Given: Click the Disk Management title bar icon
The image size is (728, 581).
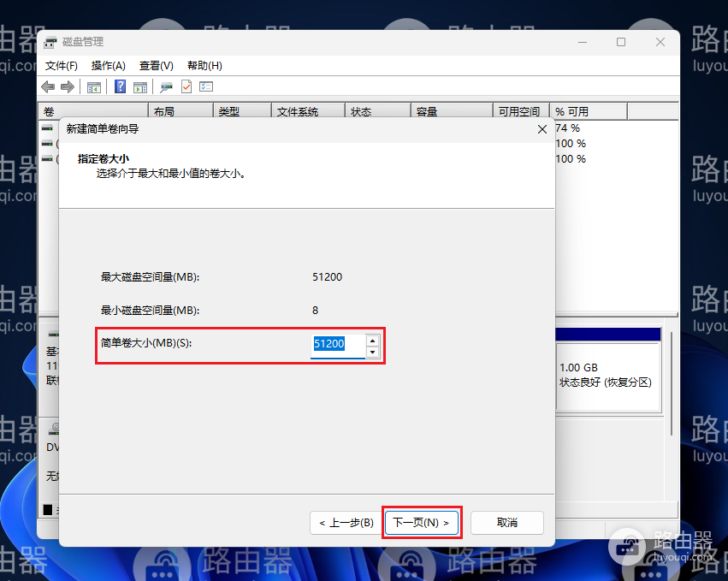Looking at the screenshot, I should coord(50,42).
